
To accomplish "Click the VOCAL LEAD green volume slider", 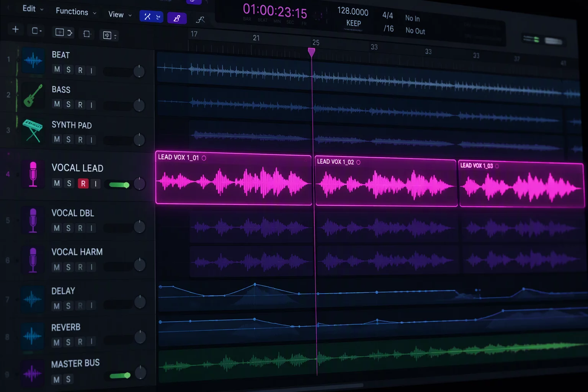I will pos(119,185).
